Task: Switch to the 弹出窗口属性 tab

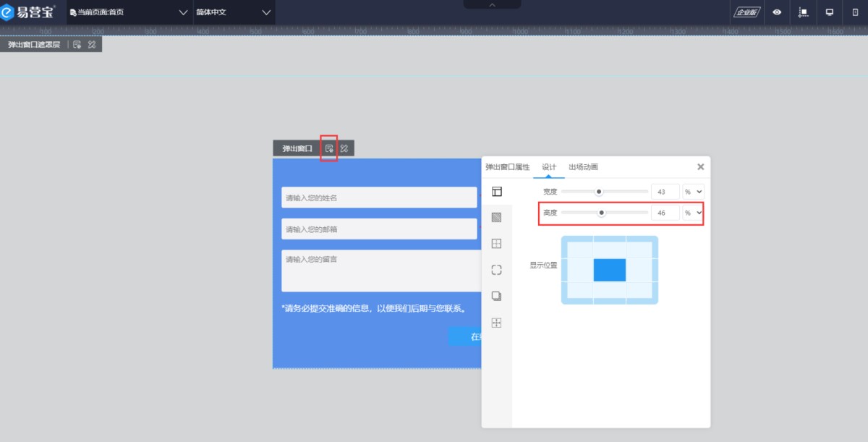Action: (507, 167)
